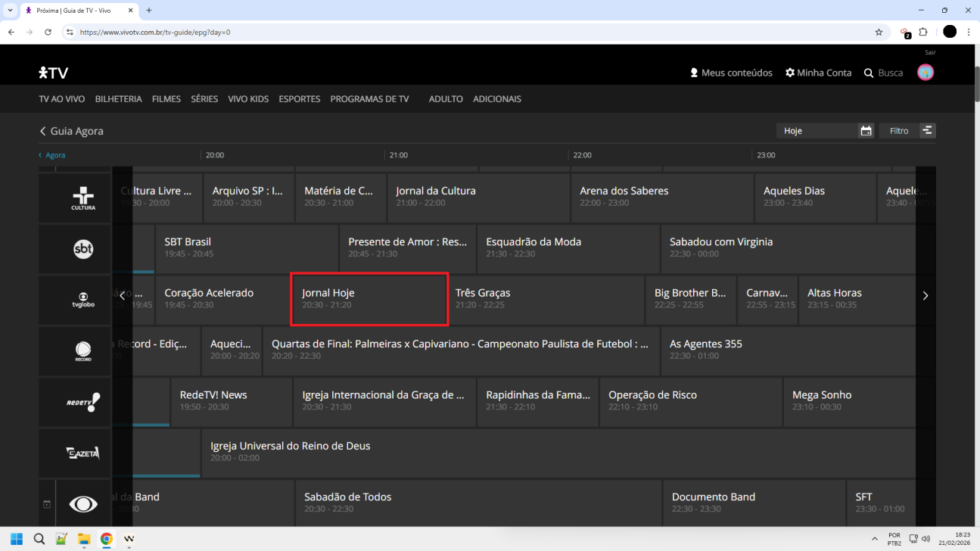Image resolution: width=980 pixels, height=551 pixels.
Task: Open PROGRAMAS DE TV menu
Action: (x=369, y=99)
